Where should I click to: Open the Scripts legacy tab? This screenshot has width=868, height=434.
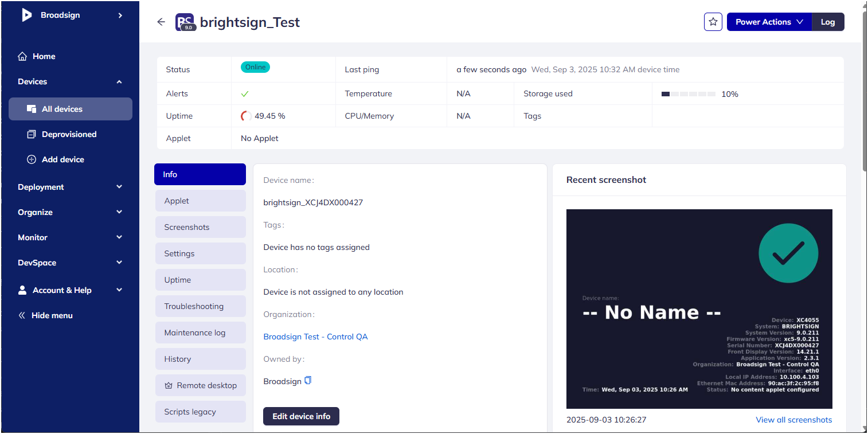click(200, 412)
